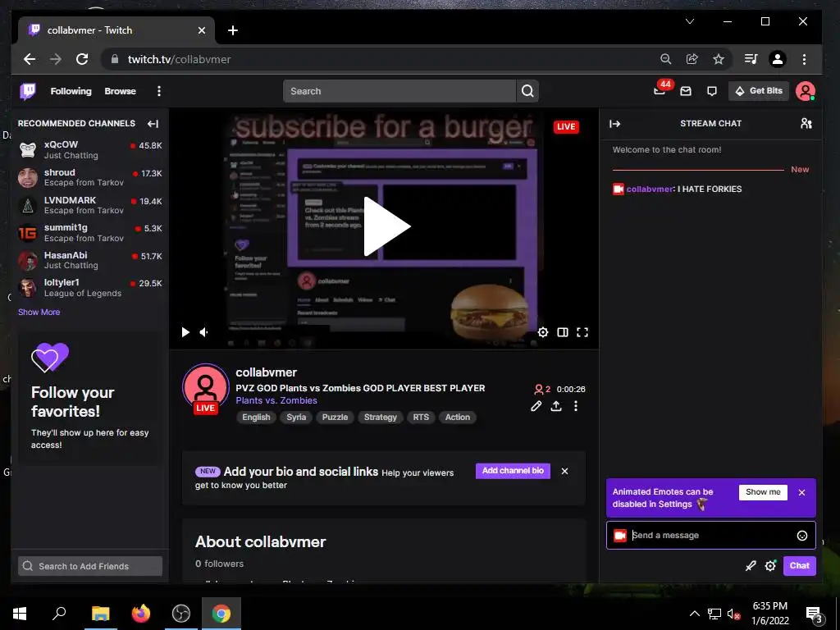Screen dimensions: 840x630
Task: Open the Plants vs. Zombies category link
Action: (x=276, y=400)
